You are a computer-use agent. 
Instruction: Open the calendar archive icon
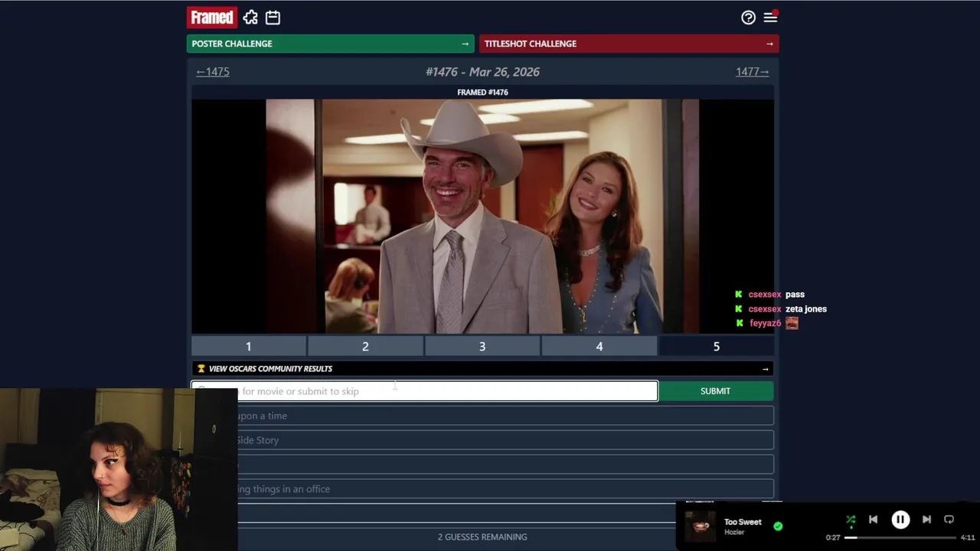pos(273,18)
